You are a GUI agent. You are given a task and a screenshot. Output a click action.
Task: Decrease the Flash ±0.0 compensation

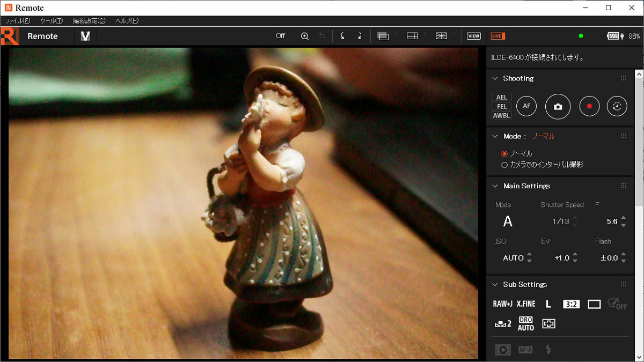[x=624, y=261]
